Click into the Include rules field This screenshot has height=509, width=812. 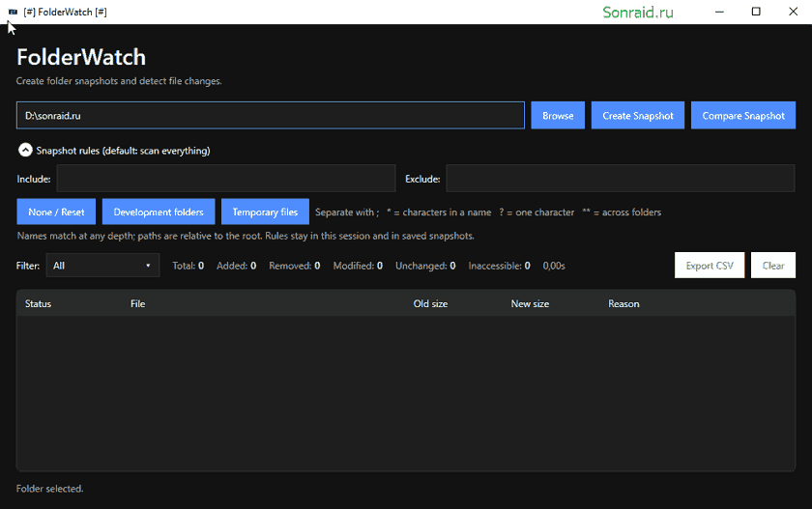[x=226, y=179]
